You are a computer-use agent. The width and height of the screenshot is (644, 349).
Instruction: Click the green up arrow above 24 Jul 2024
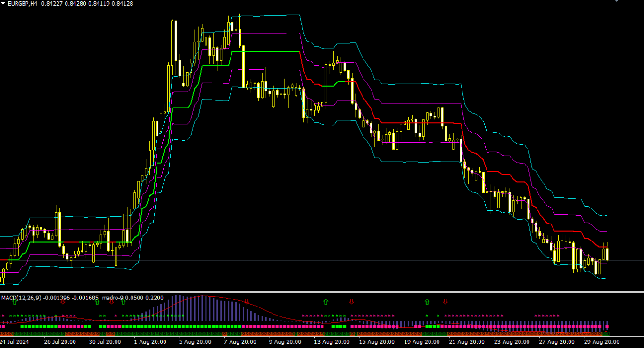(14, 301)
